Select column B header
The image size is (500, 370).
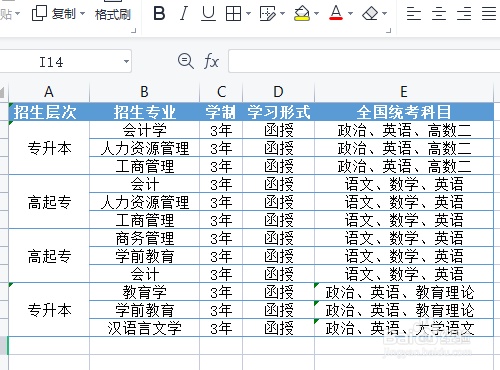[x=144, y=92]
